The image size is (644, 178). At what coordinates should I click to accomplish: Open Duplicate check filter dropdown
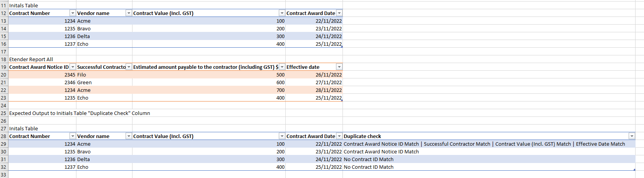tap(632, 136)
